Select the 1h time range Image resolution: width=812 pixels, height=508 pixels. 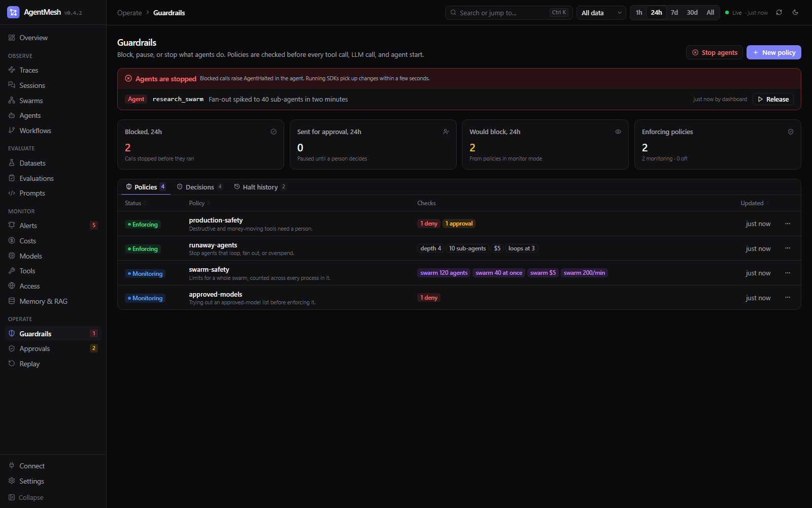[x=639, y=13]
